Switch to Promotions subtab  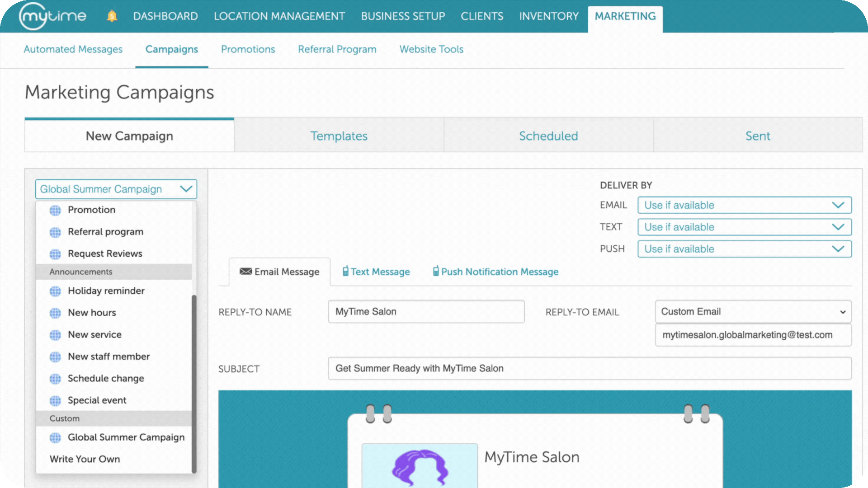[248, 49]
